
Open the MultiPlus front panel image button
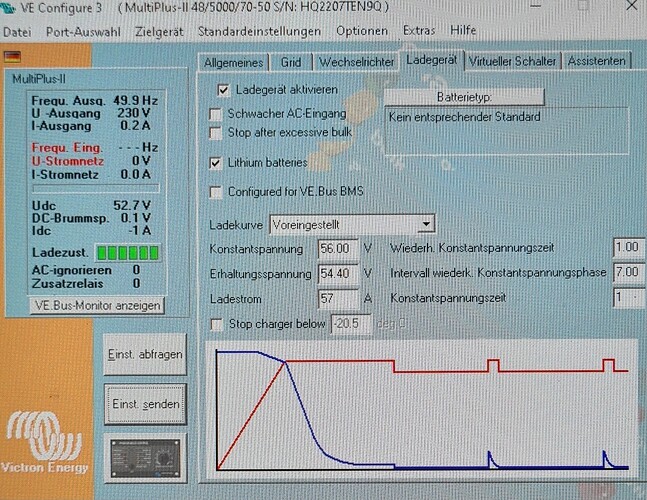pos(145,458)
